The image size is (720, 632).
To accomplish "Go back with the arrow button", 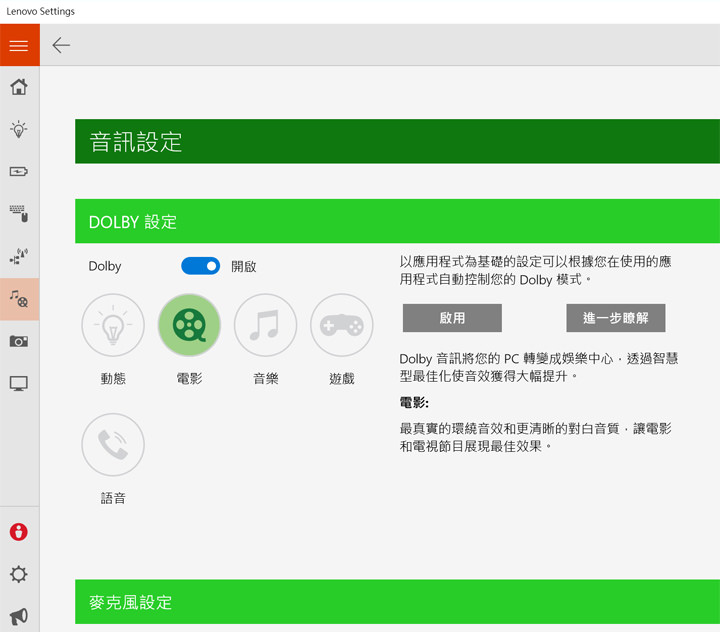I will [61, 45].
